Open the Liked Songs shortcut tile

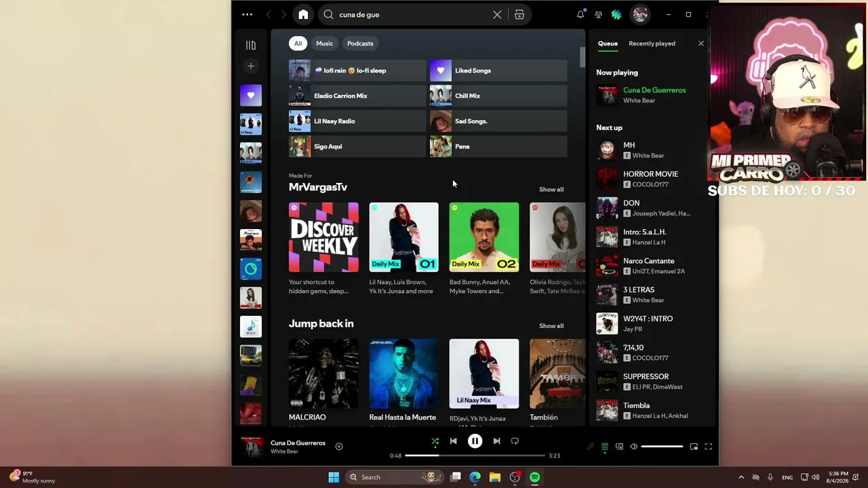pos(498,70)
